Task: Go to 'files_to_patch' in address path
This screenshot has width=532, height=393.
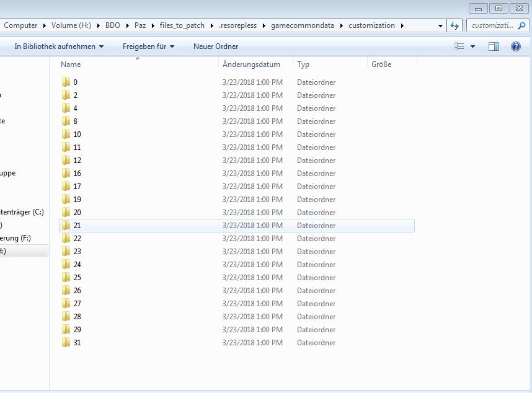Action: click(x=180, y=25)
